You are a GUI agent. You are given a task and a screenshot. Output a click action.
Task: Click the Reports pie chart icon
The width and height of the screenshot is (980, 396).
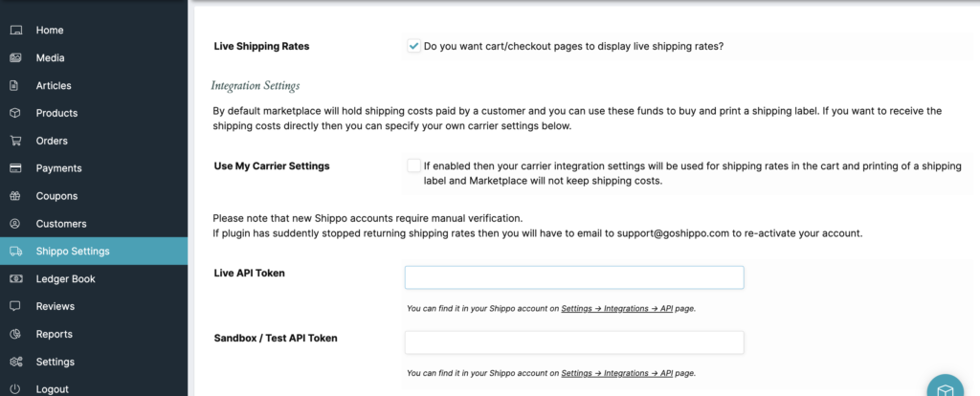pos(15,335)
